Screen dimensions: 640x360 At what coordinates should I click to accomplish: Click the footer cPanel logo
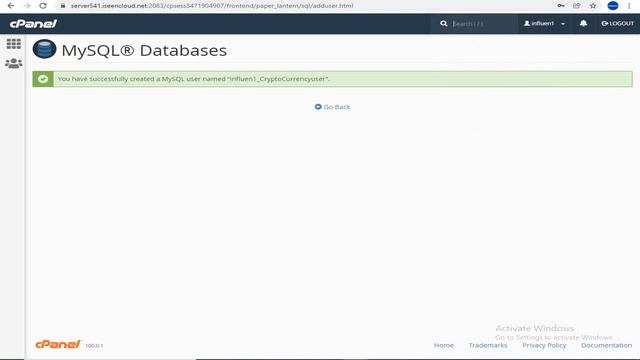[x=58, y=344]
